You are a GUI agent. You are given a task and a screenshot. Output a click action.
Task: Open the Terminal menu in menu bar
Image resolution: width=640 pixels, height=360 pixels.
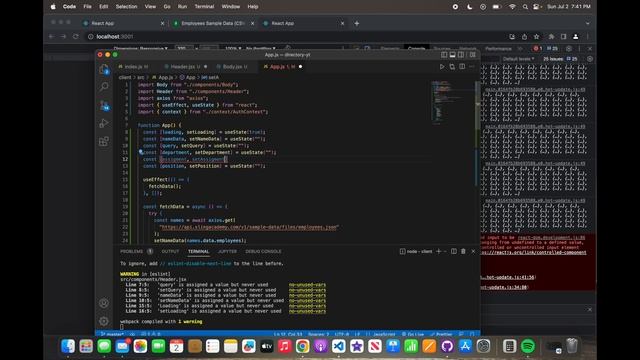[x=204, y=7]
